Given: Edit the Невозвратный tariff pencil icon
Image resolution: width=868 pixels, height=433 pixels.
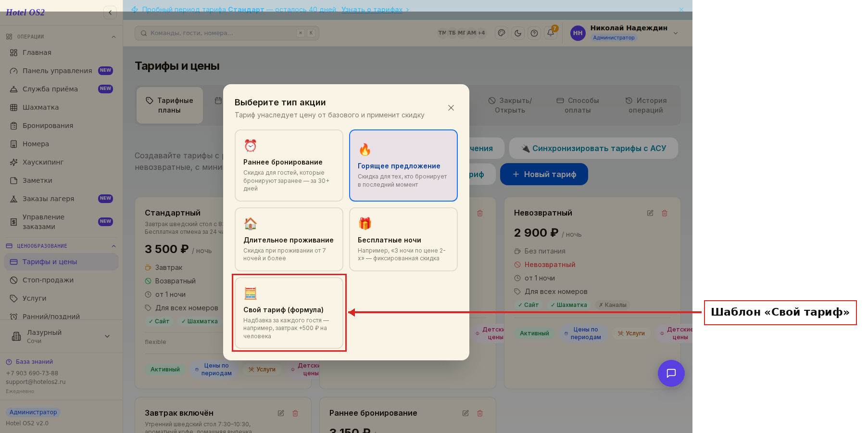Looking at the screenshot, I should pyautogui.click(x=650, y=213).
